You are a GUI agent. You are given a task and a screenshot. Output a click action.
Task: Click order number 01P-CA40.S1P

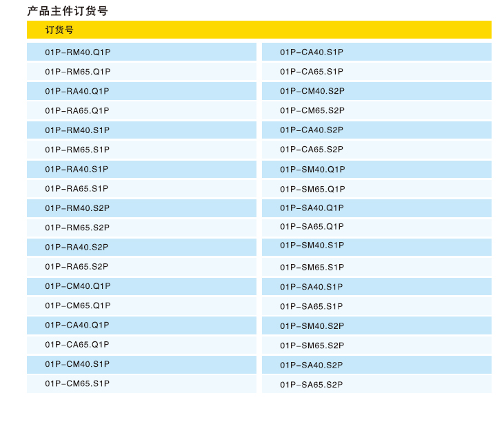coord(312,52)
